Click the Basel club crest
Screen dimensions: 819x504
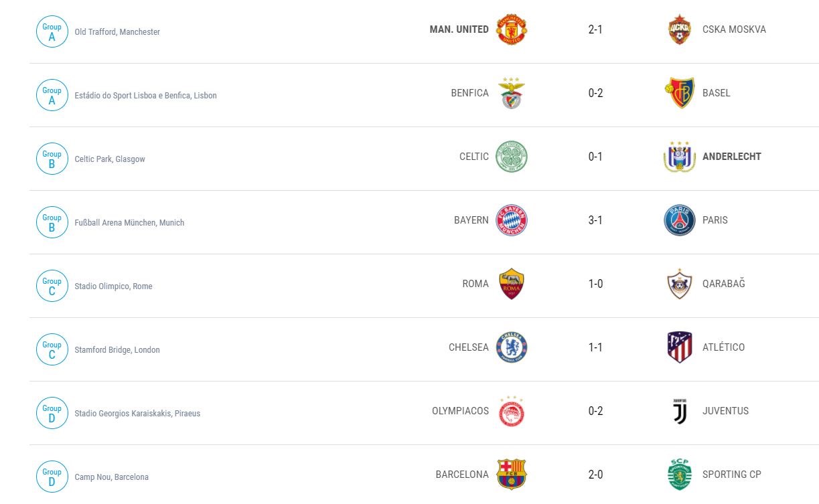(x=680, y=93)
